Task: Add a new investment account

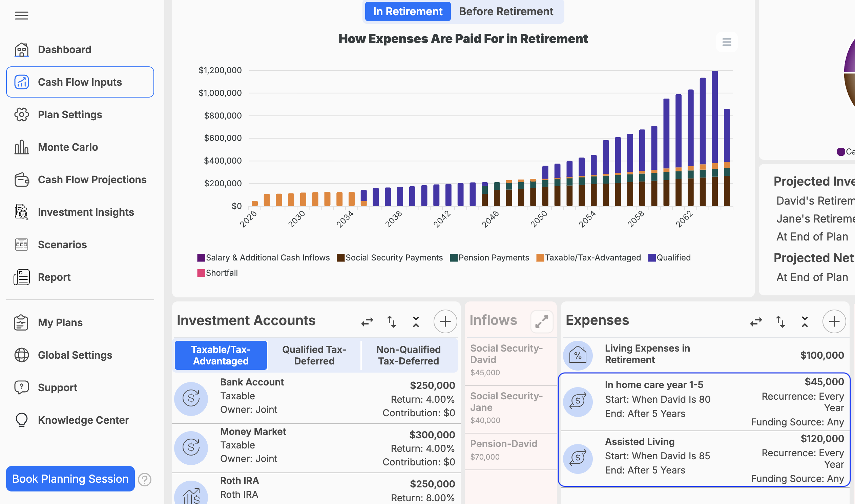Action: [x=445, y=321]
